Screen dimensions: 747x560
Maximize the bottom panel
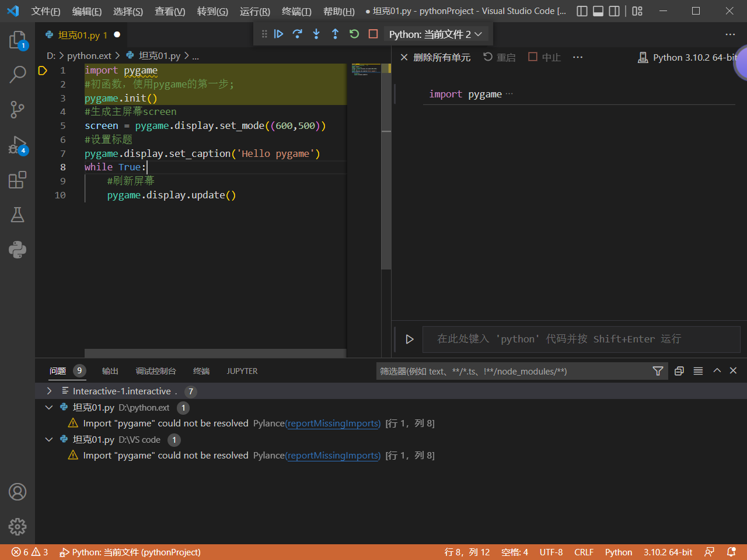717,371
